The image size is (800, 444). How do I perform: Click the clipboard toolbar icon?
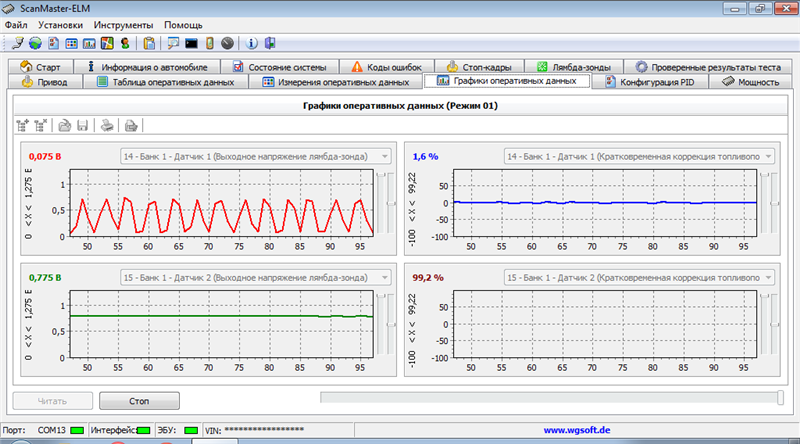coord(149,43)
